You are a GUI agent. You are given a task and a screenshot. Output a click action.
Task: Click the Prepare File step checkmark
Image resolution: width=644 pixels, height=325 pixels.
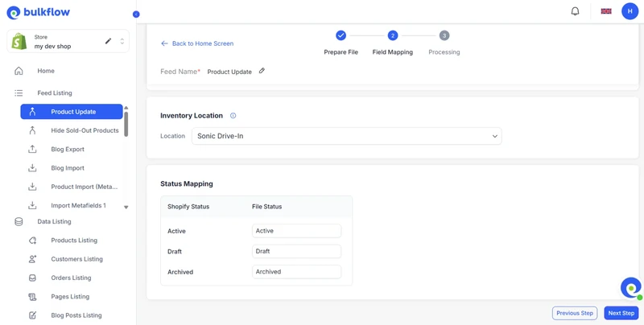tap(341, 35)
